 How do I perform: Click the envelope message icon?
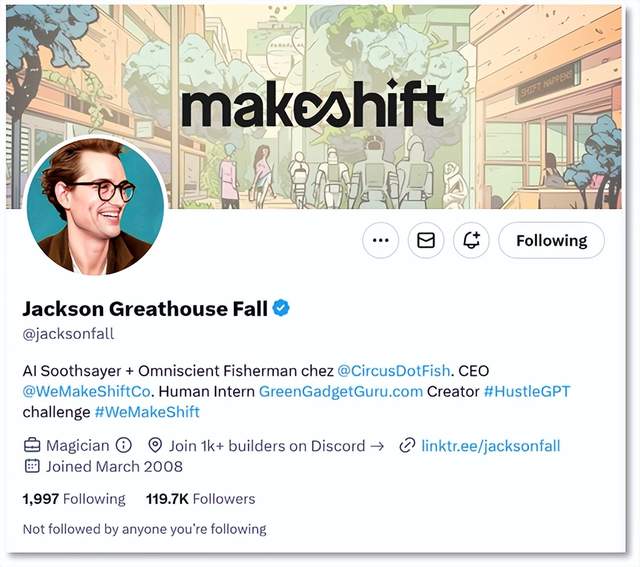click(426, 240)
